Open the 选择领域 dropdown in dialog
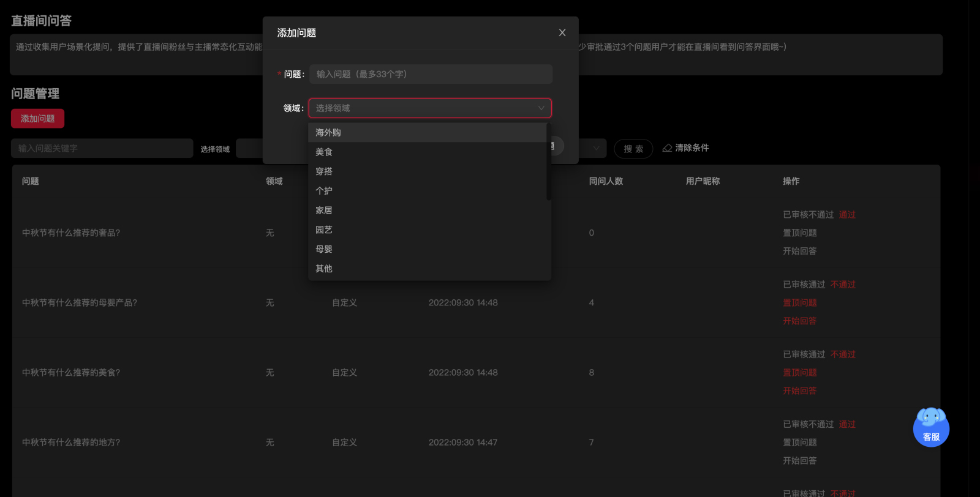Viewport: 980px width, 497px height. [x=430, y=108]
